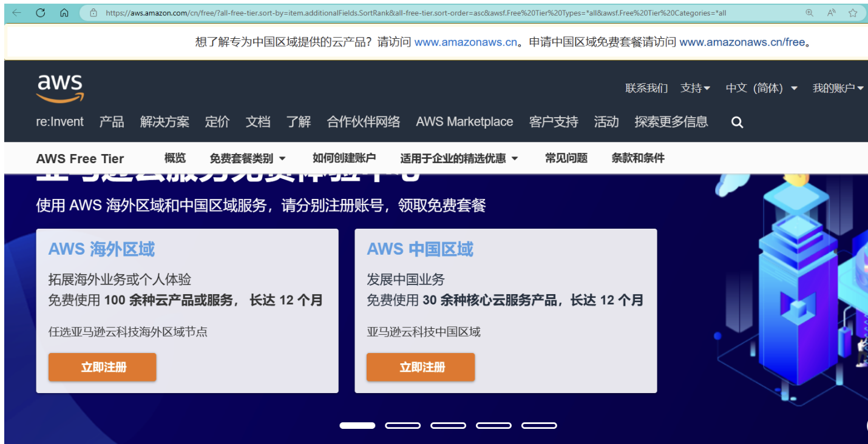
Task: Expand the 我的账户 account menu
Action: pos(837,89)
